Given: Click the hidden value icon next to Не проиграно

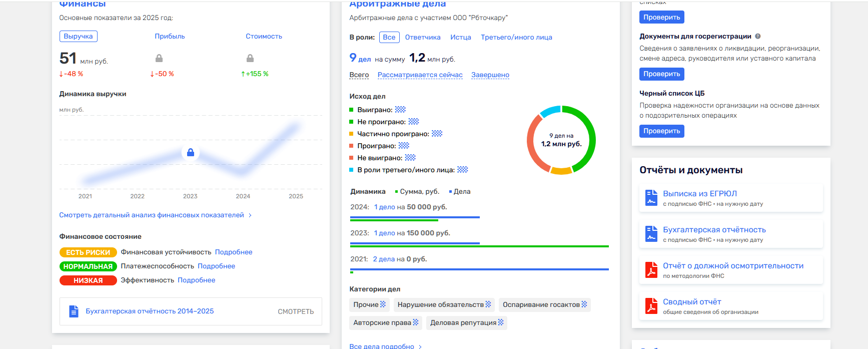Looking at the screenshot, I should pos(414,122).
